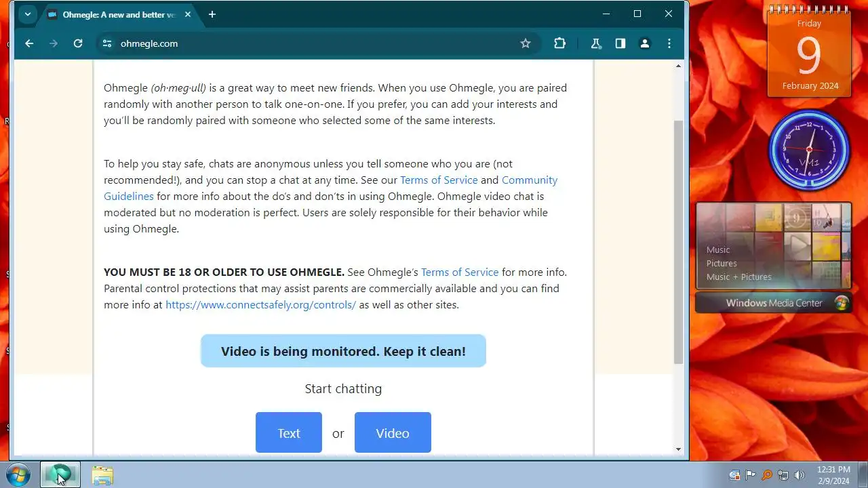Image resolution: width=868 pixels, height=488 pixels.
Task: Select the Ohmegle browser tab
Action: tap(119, 14)
